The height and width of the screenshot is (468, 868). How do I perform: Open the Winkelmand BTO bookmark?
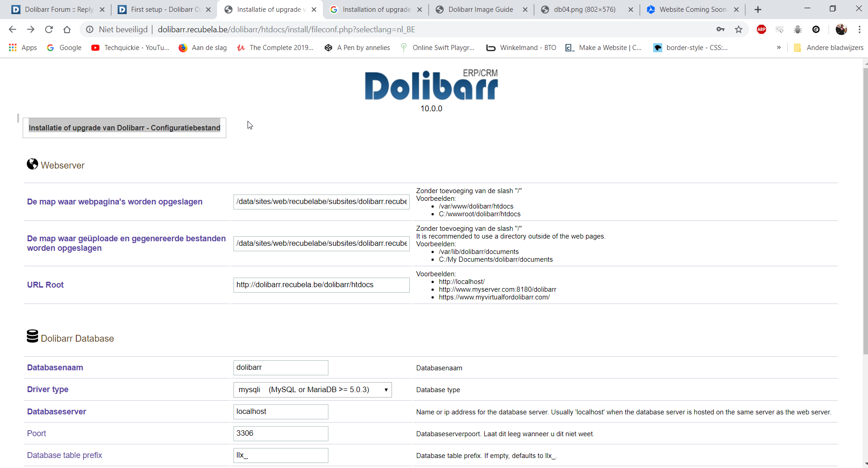521,48
